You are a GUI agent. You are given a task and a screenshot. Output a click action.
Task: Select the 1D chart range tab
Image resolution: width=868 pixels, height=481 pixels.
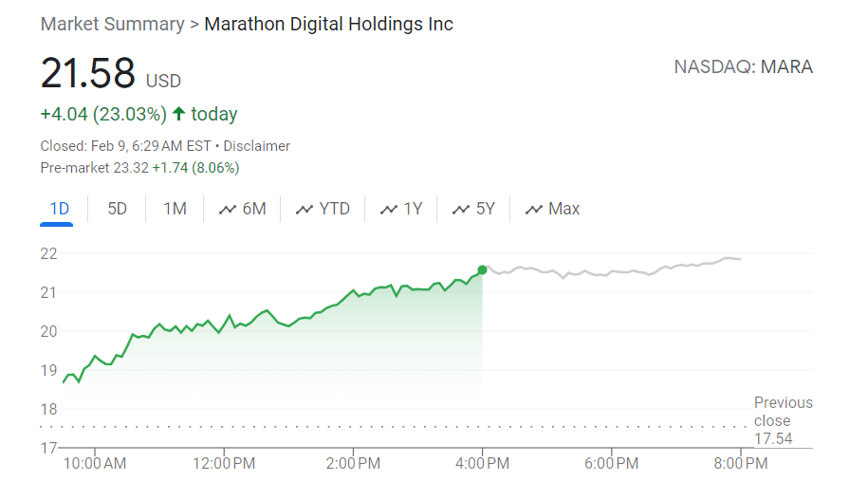coord(59,209)
